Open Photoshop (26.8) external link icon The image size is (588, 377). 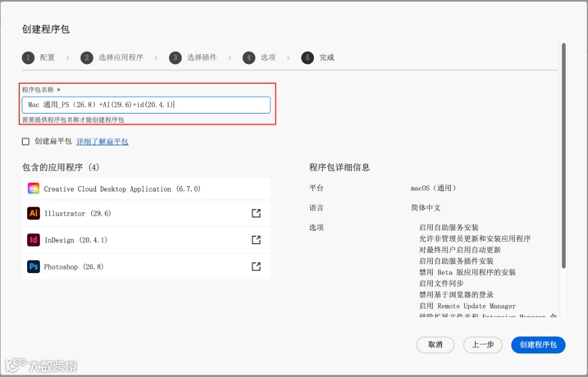coord(256,266)
